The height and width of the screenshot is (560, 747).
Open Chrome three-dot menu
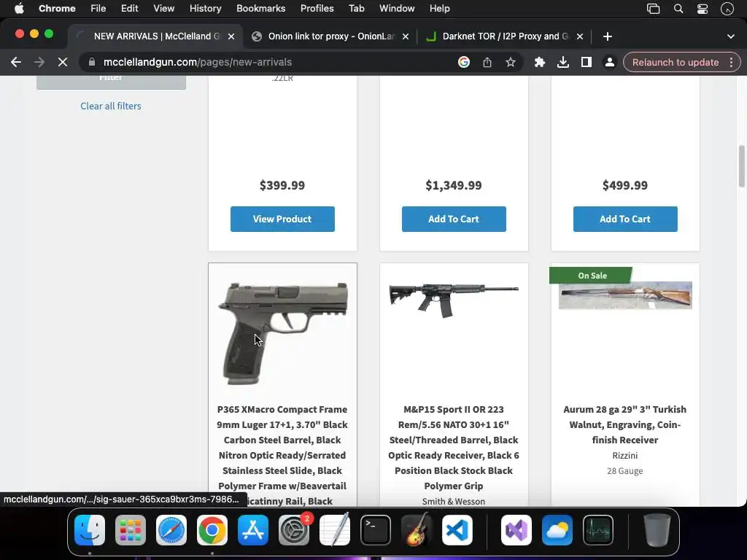pyautogui.click(x=731, y=63)
